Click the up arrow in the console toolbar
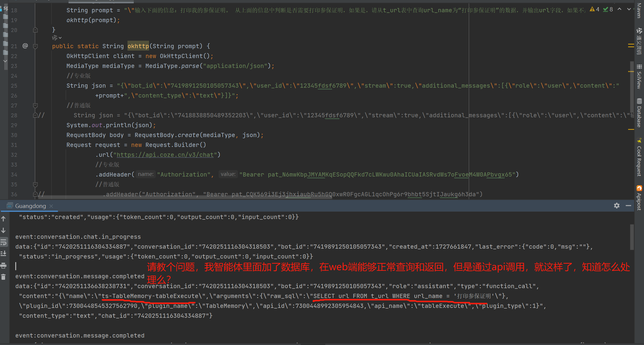 (x=4, y=219)
